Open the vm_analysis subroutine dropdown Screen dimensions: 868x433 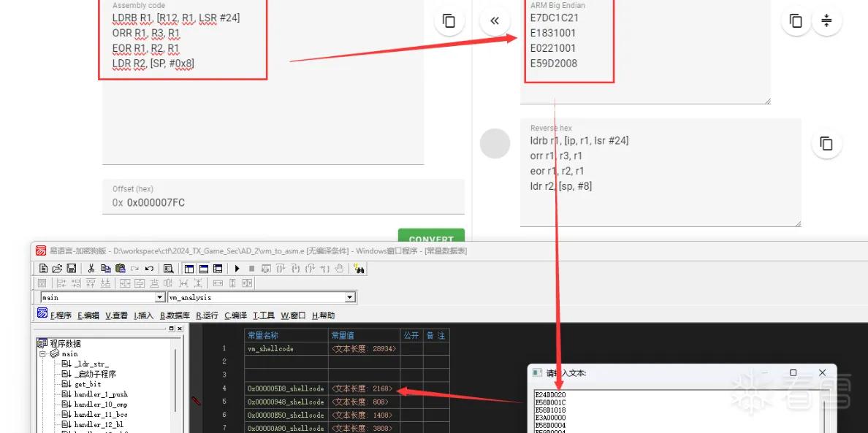(350, 297)
